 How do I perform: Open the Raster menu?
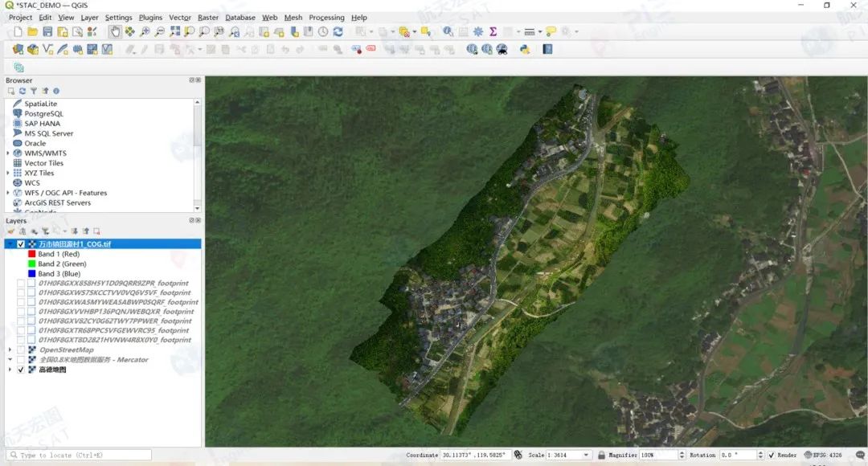click(x=208, y=18)
